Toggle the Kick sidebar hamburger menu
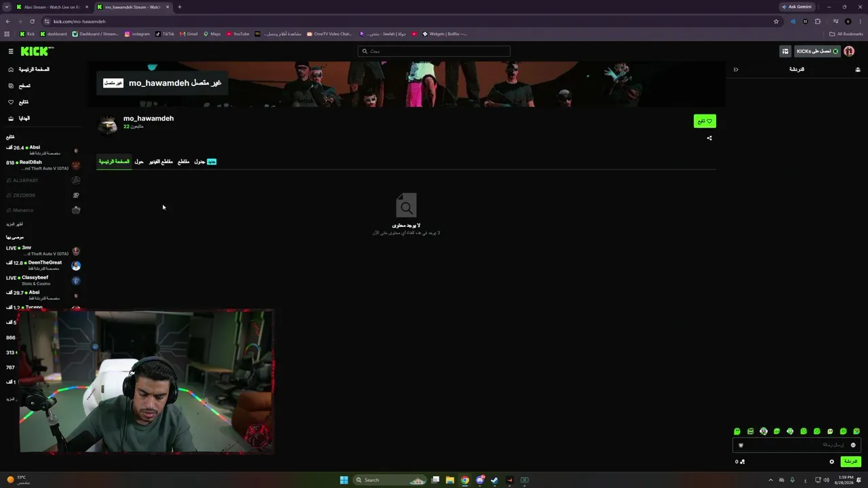 (x=11, y=52)
